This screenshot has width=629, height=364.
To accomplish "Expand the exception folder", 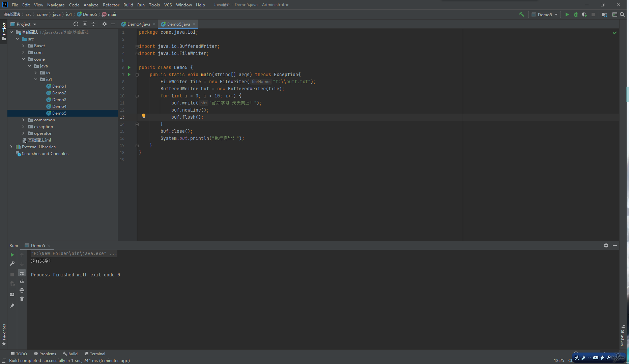I will click(23, 127).
